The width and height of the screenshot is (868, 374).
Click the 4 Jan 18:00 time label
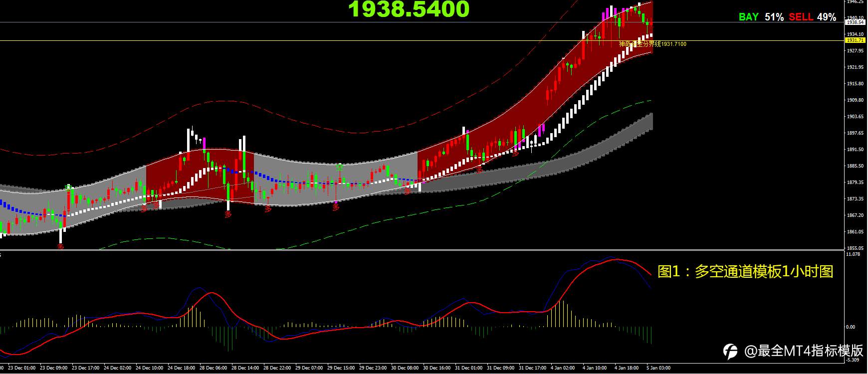pyautogui.click(x=627, y=368)
